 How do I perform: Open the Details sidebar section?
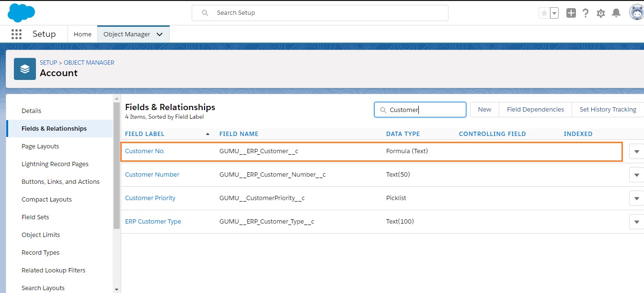32,111
